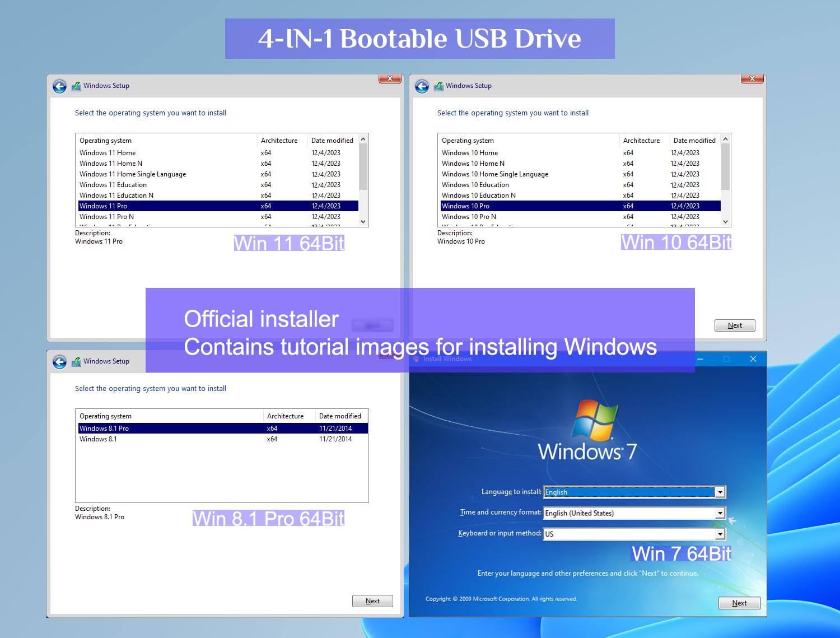Viewport: 840px width, 638px height.
Task: Click Next in the Windows 7 installer
Action: (739, 603)
